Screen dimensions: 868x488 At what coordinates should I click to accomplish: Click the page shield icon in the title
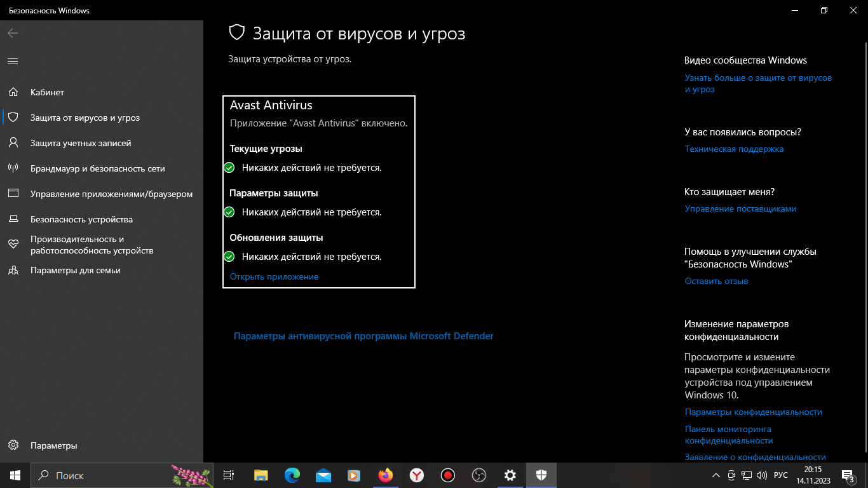[x=237, y=32]
